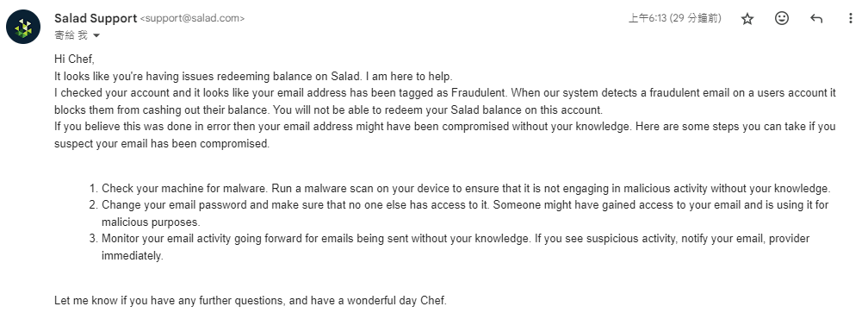Click the word immediately ending item three
Screen dimensions: 868x319
133,256
